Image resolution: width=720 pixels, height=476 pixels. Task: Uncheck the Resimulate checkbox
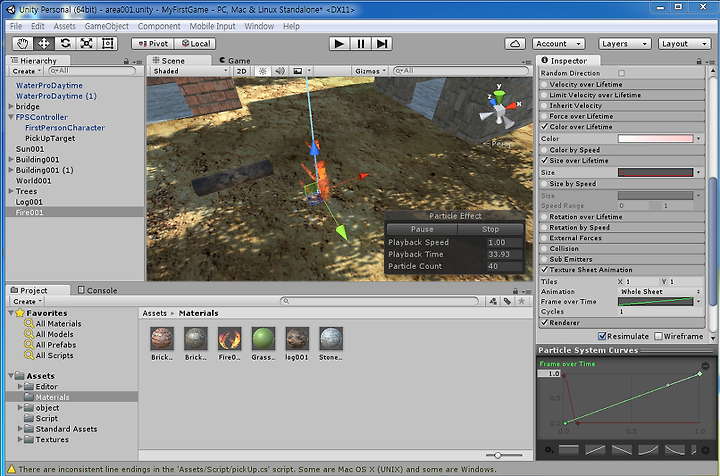tap(602, 336)
